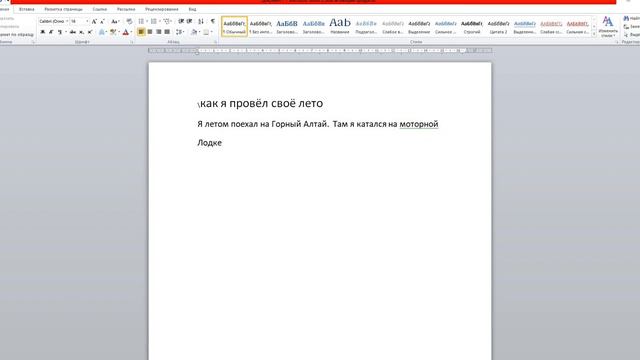640x360 pixels.
Task: Click the Найти search icon
Action: 626,19
